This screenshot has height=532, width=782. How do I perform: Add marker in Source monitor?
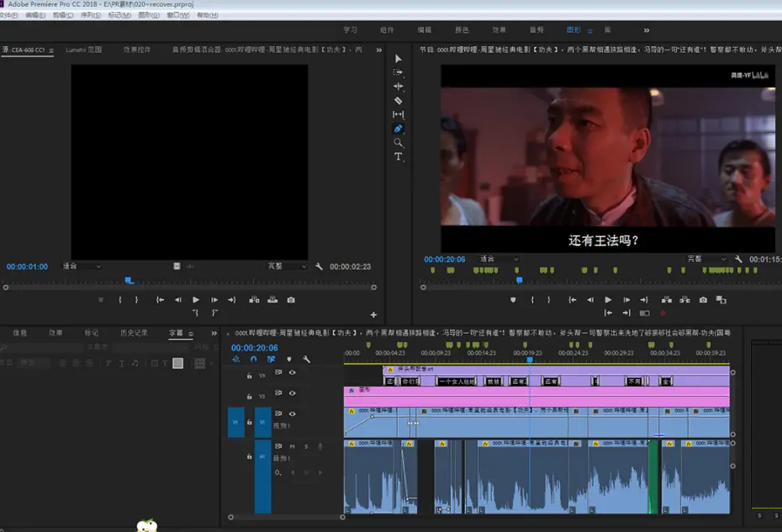[x=101, y=300]
